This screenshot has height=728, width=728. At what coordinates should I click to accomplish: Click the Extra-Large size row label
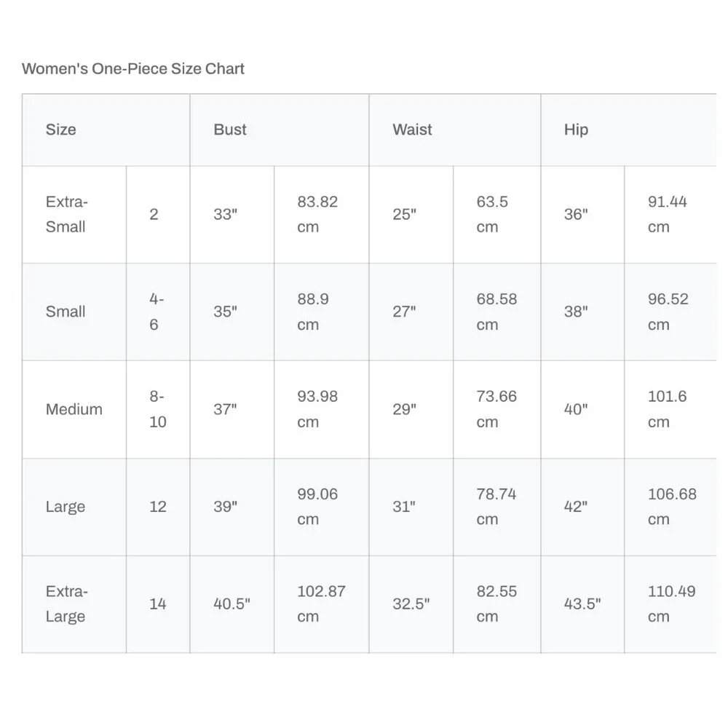[66, 604]
